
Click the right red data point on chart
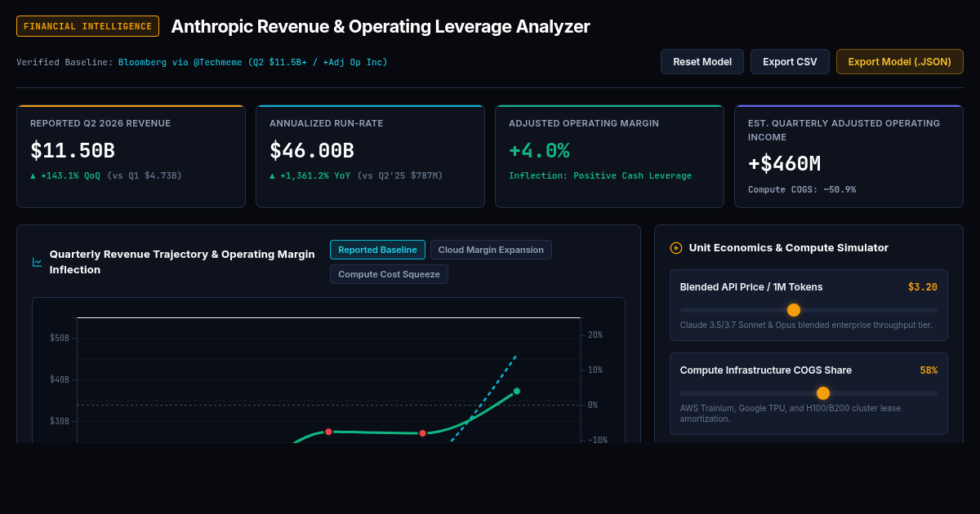pos(422,433)
